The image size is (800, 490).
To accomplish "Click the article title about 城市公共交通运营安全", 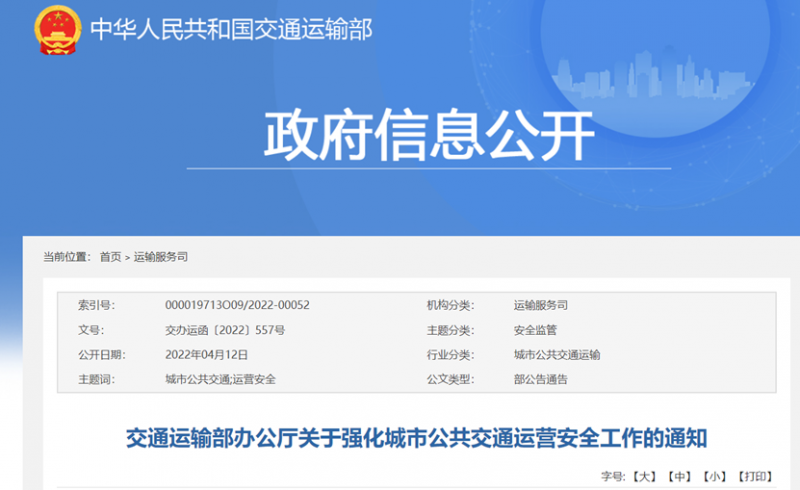I will coord(416,438).
